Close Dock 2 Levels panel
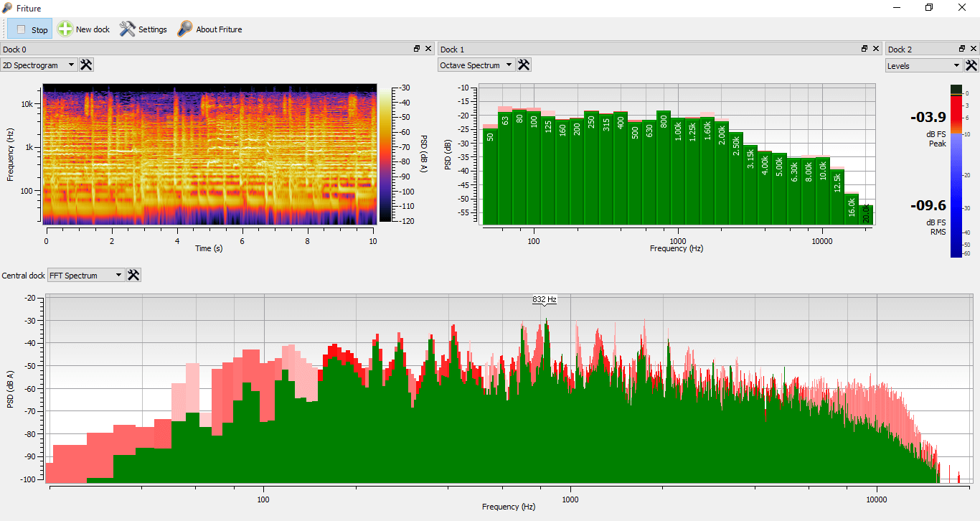 click(x=974, y=49)
